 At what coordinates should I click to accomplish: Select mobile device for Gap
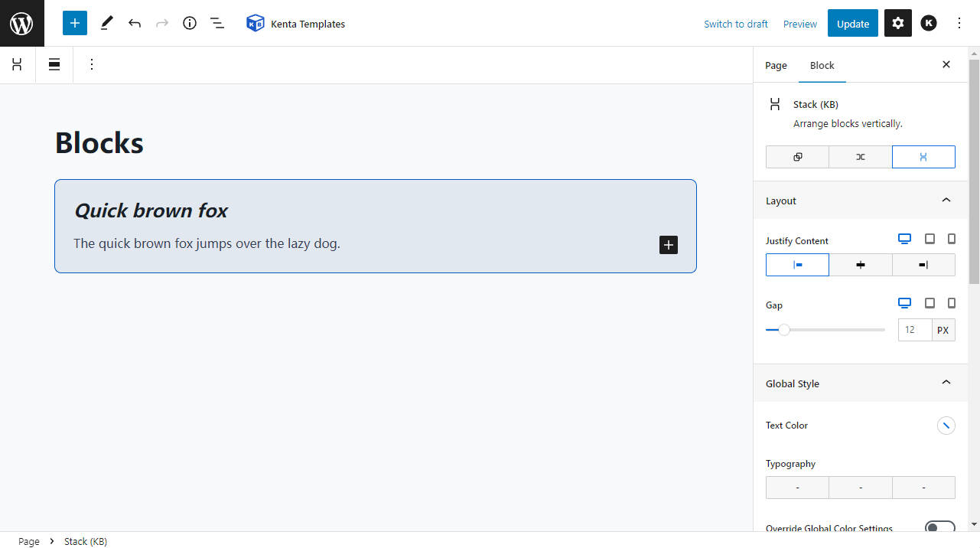pos(952,303)
